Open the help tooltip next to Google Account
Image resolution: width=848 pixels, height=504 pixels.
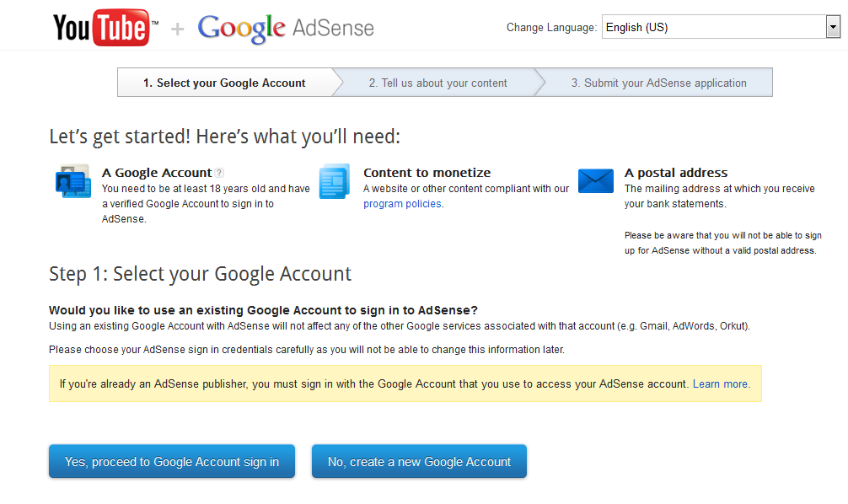(219, 172)
